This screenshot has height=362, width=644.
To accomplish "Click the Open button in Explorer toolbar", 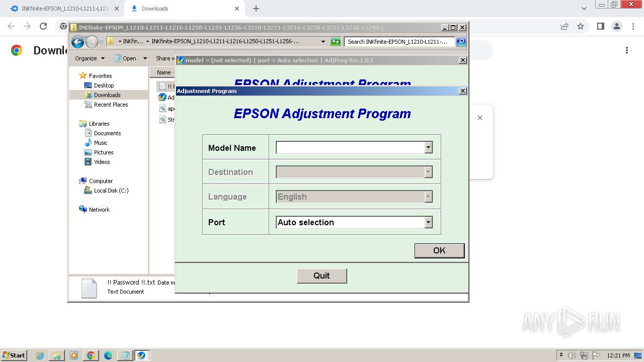I will [126, 58].
